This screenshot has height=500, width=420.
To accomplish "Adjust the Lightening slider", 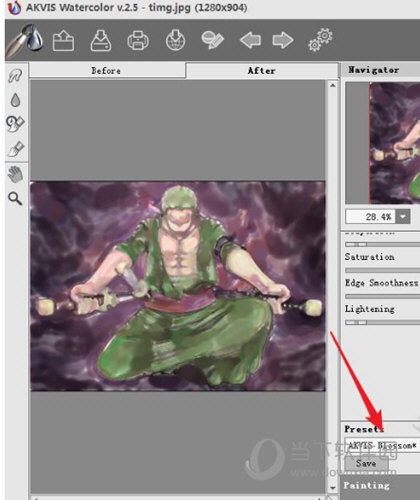I will [382, 322].
